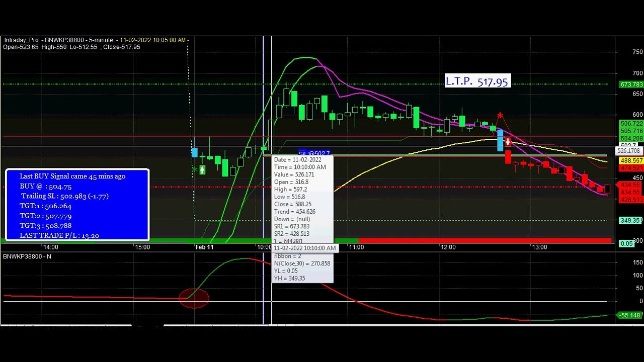Click the 526.1708 cursor price label
The image size is (644, 362).
[x=629, y=151]
